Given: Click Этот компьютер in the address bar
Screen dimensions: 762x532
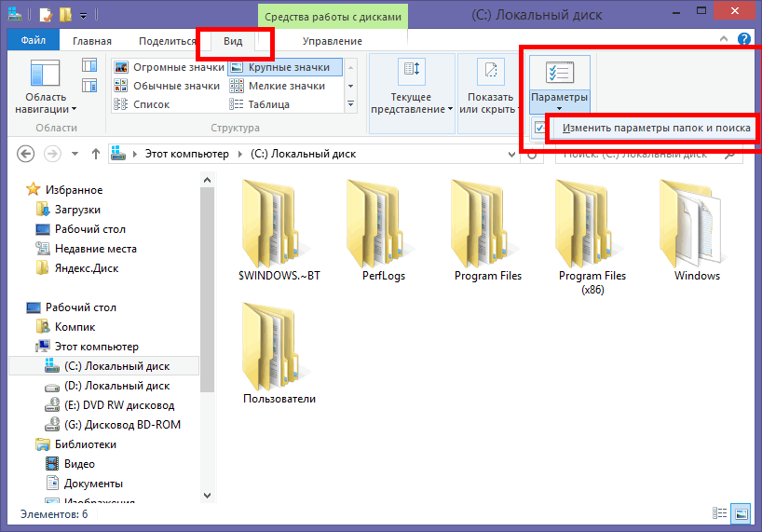Looking at the screenshot, I should coord(186,154).
